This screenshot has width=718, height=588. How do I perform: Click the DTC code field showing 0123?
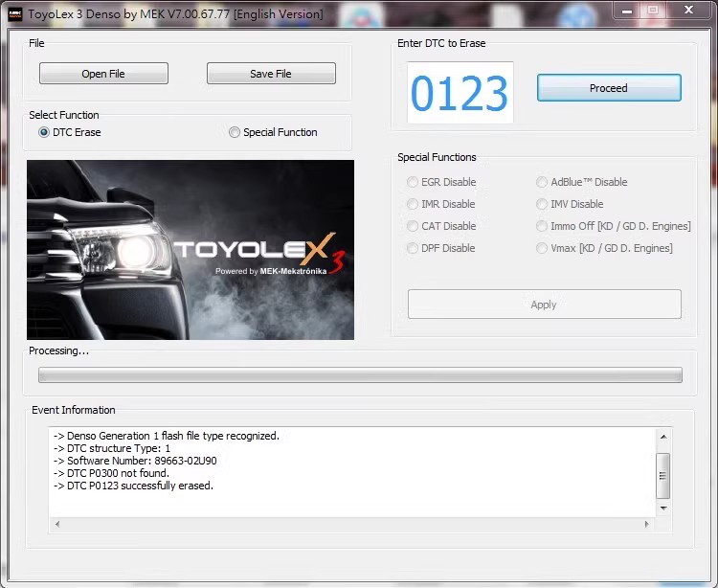pyautogui.click(x=460, y=93)
